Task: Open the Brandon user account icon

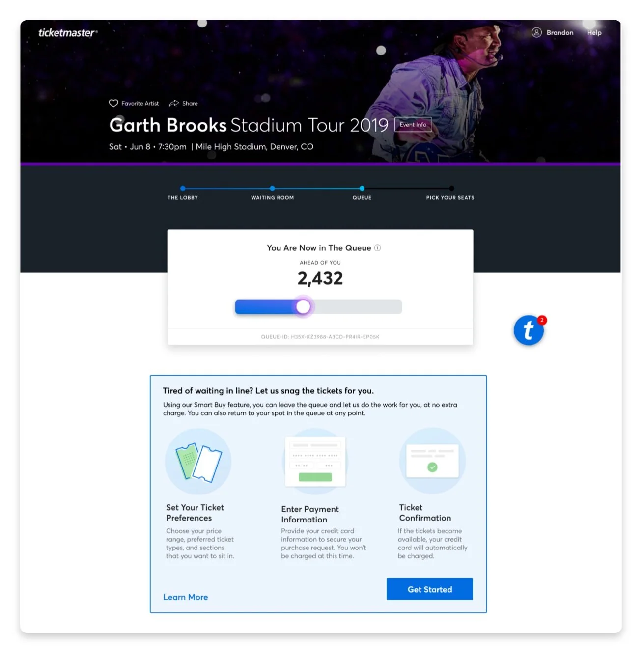Action: pos(536,32)
